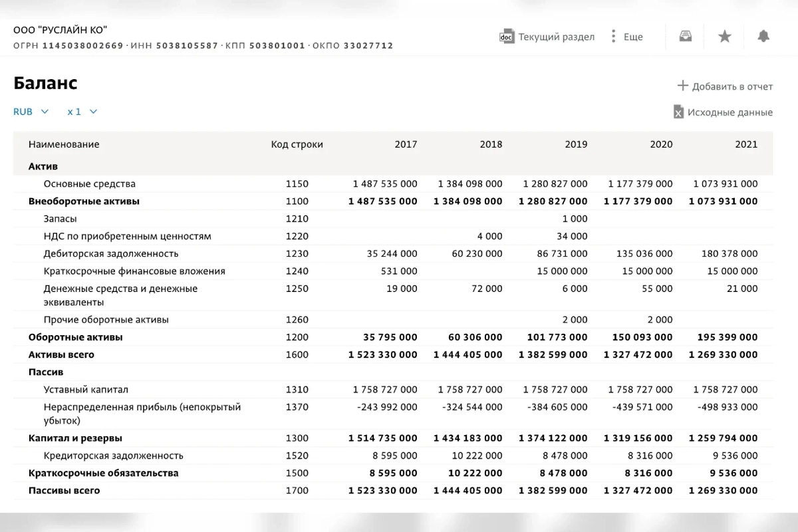Click the 2021 column header
The height and width of the screenshot is (532, 798).
746,144
